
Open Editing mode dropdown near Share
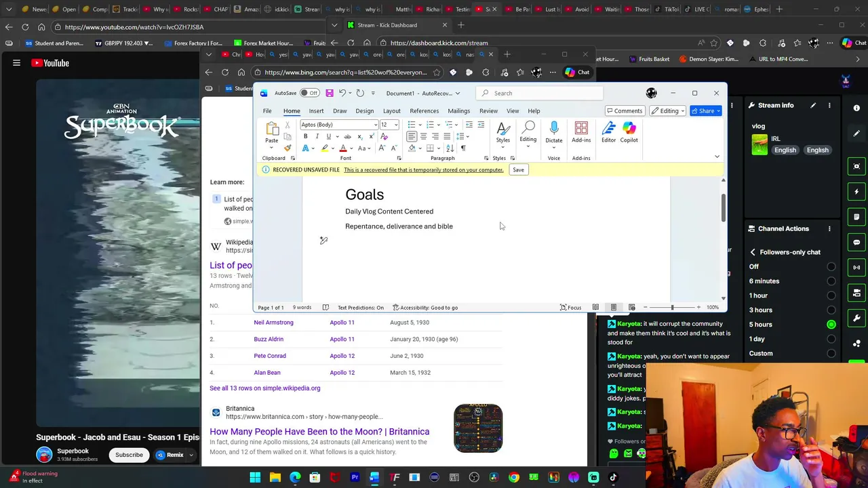[x=668, y=110]
